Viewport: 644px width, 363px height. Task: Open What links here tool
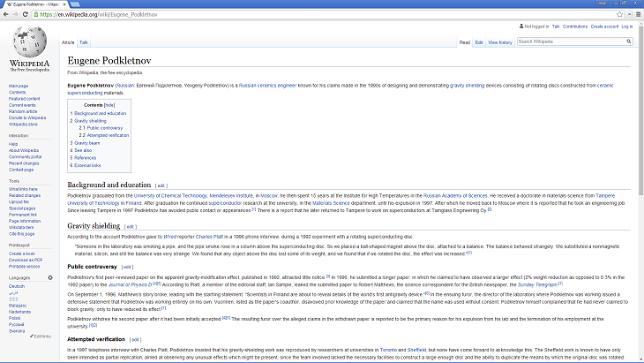coord(23,189)
